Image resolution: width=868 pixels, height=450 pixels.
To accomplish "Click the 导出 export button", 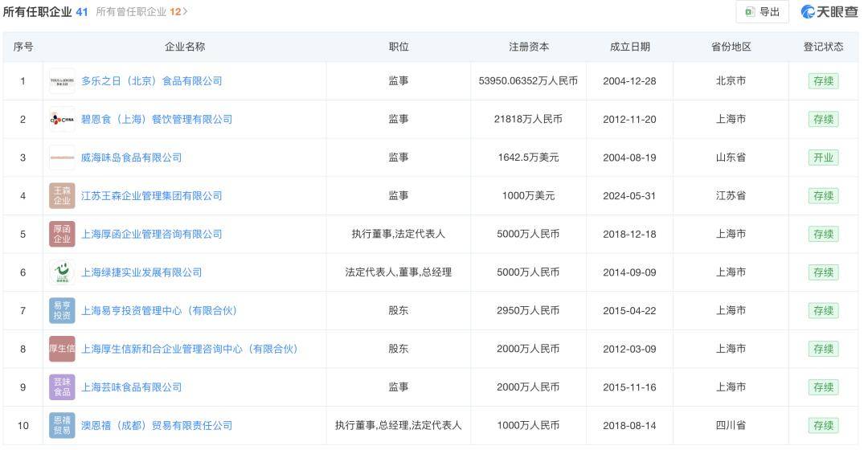I will (x=762, y=12).
